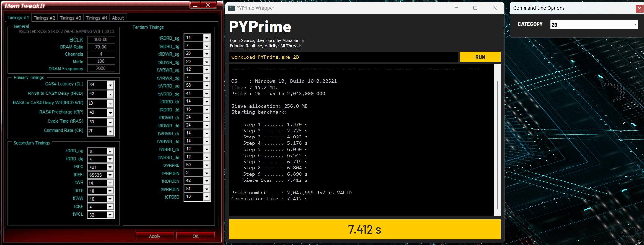Click the yellow 7.412 s result bar
Screen dimensions: 644x245
click(365, 229)
